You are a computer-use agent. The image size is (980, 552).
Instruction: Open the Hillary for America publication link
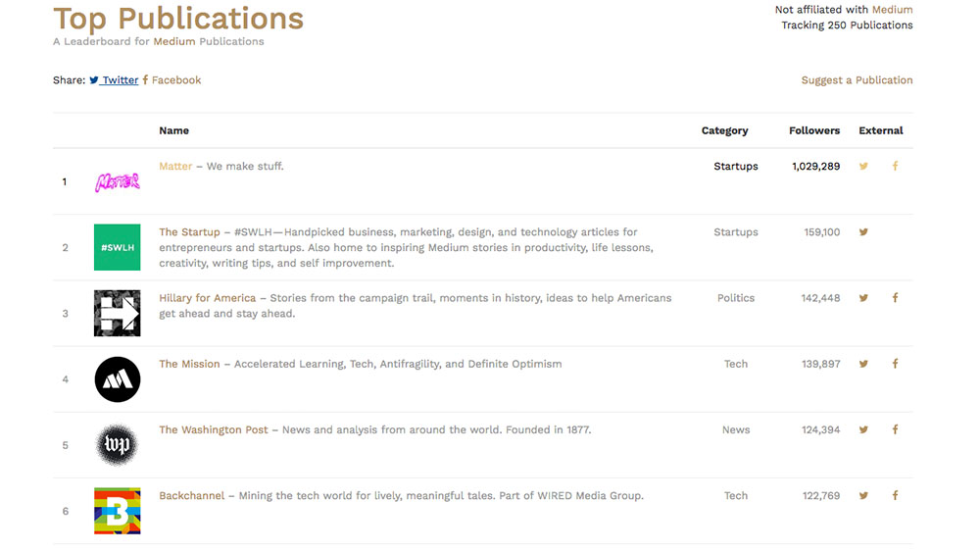(207, 298)
